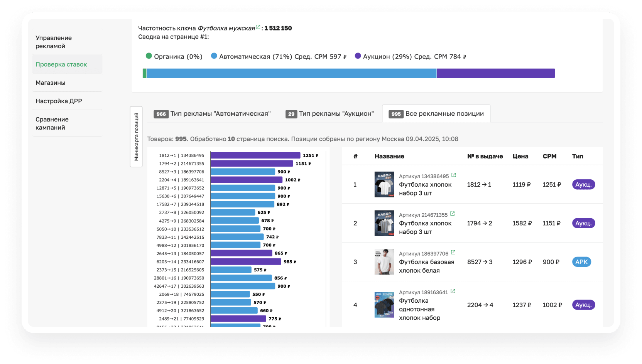
Task: Switch to Тип рекламы "Аукцион" tab
Action: tap(330, 114)
